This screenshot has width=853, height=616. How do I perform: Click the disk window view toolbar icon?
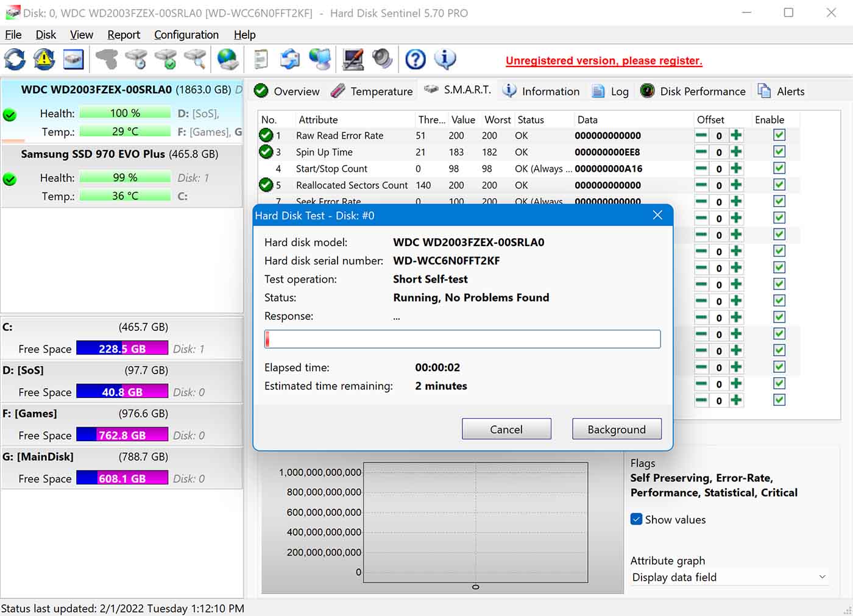coord(73,59)
